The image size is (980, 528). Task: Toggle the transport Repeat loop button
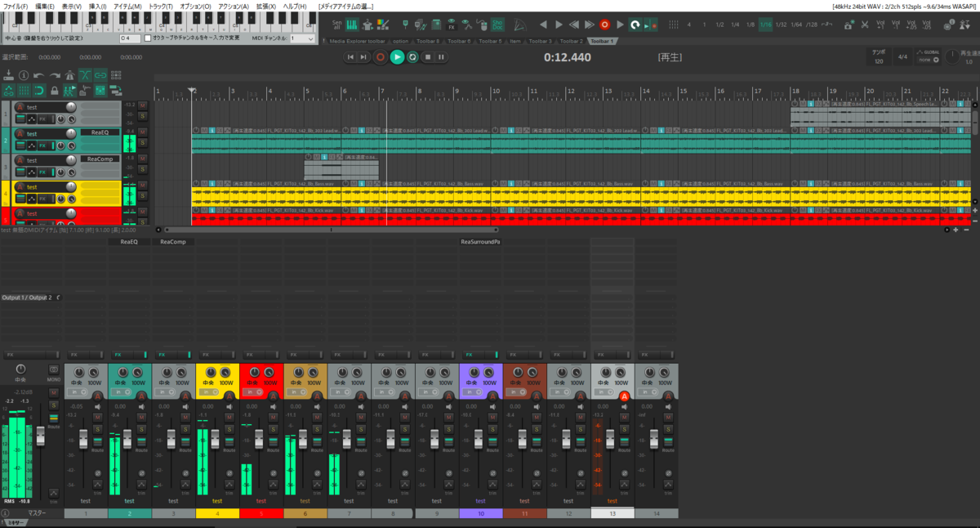(412, 56)
